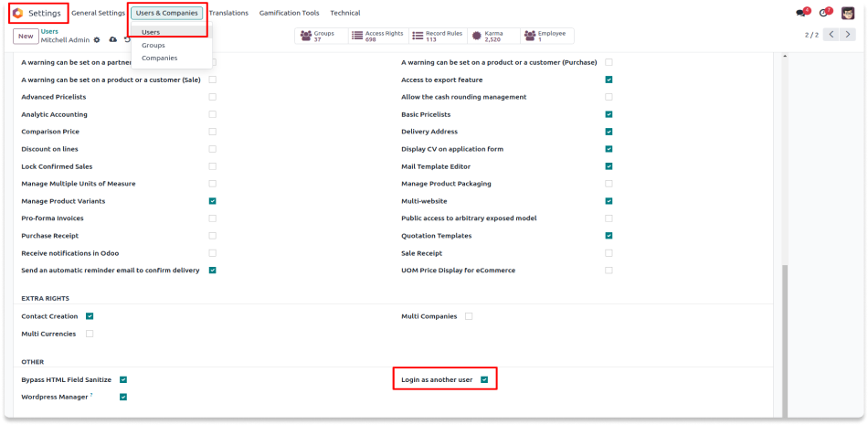
Task: Open the activities clock icon
Action: tap(824, 13)
